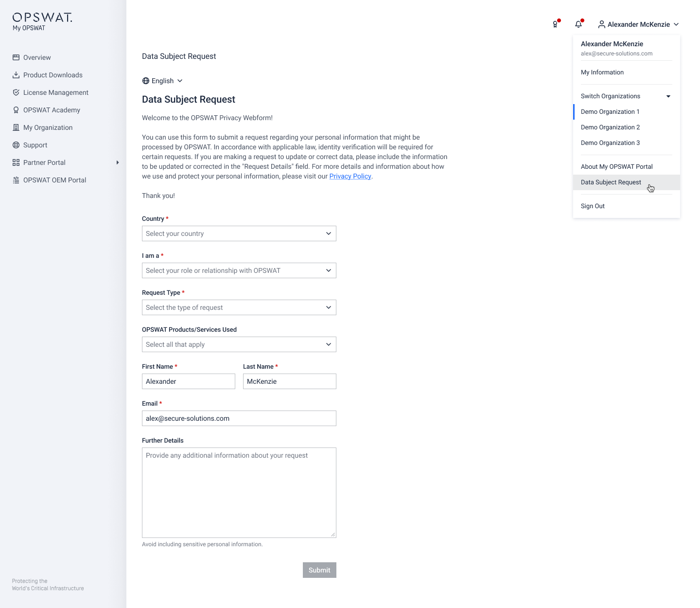Screen dimensions: 700x608
Task: Click the text area resize handle
Action: click(x=333, y=535)
